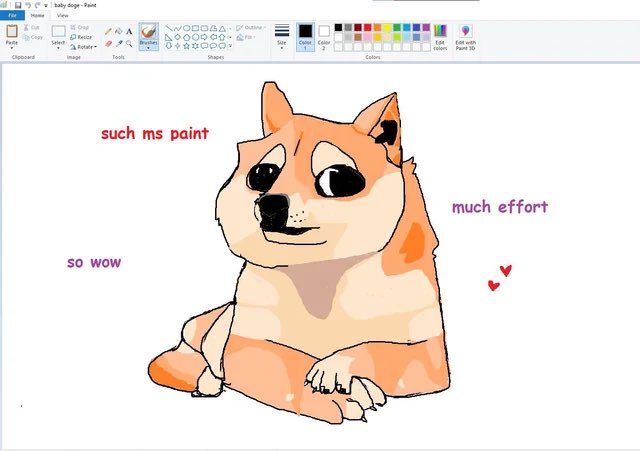Screen dimensions: 640x451
Task: Activate Color 1 selector
Action: (x=305, y=37)
